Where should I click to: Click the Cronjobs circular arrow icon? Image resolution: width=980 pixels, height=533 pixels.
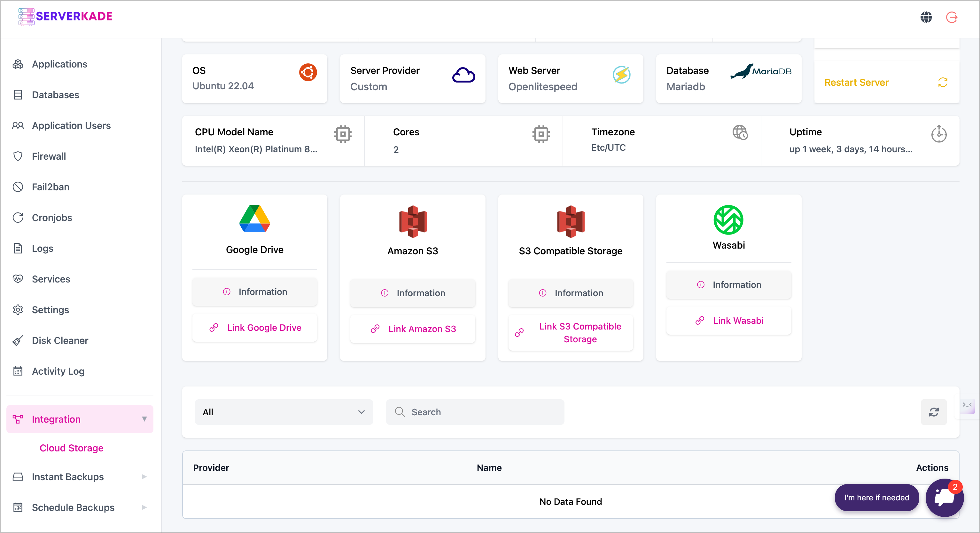coord(18,217)
